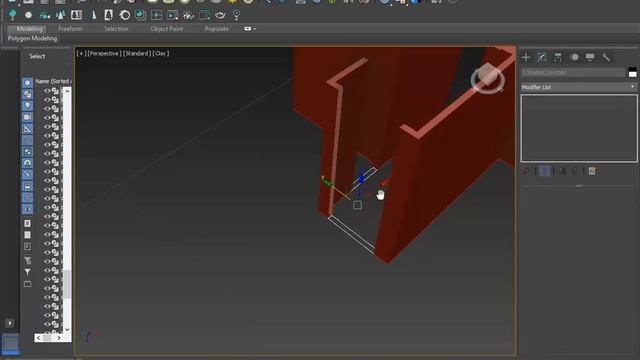Click the ribbon minimize toggle button

247,29
